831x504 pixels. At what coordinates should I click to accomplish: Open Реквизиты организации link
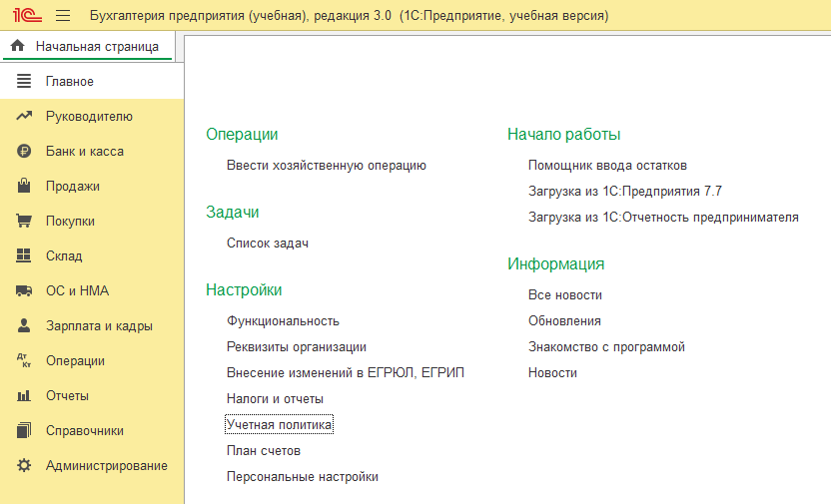coord(297,346)
